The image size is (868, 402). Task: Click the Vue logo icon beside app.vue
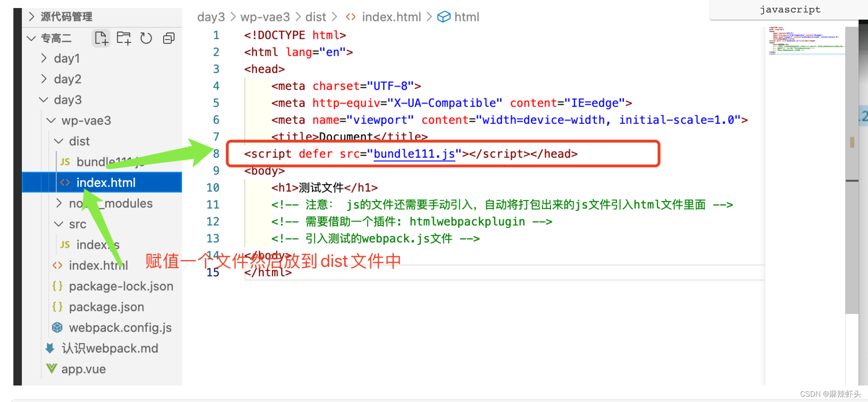coord(52,369)
